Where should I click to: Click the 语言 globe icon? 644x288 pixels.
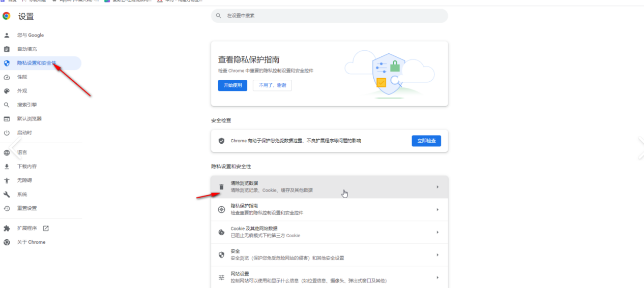7,152
